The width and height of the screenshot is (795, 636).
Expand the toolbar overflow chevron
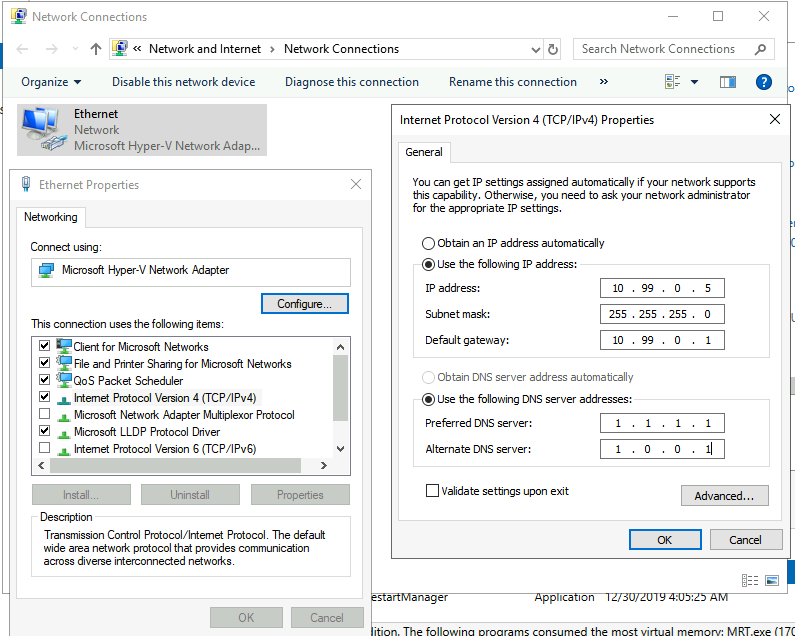(603, 82)
